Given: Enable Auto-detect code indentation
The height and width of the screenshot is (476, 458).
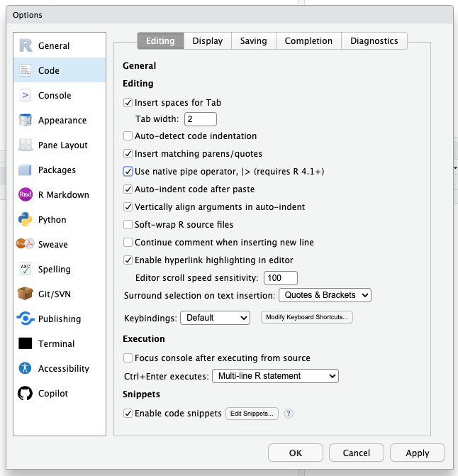Looking at the screenshot, I should pyautogui.click(x=128, y=135).
